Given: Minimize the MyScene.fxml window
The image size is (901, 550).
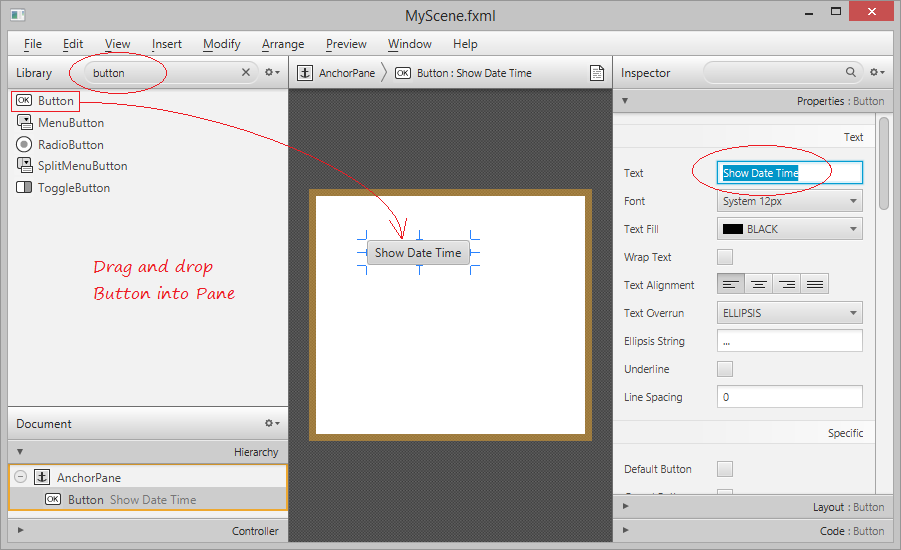Looking at the screenshot, I should pyautogui.click(x=809, y=12).
